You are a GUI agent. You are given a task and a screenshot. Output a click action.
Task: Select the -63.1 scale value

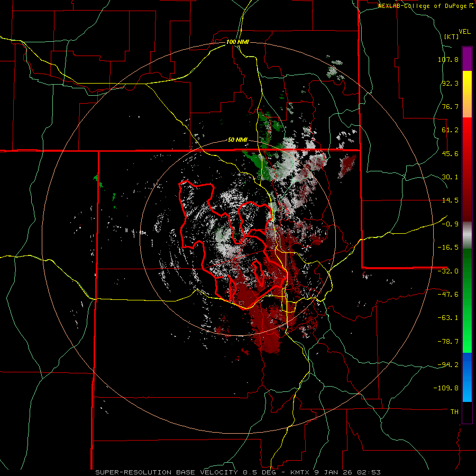[x=448, y=318]
